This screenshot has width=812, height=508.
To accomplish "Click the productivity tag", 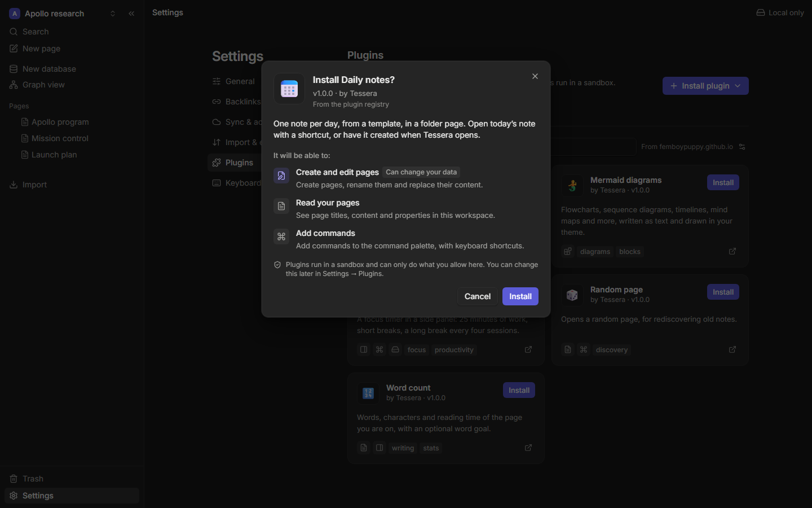I will click(454, 350).
